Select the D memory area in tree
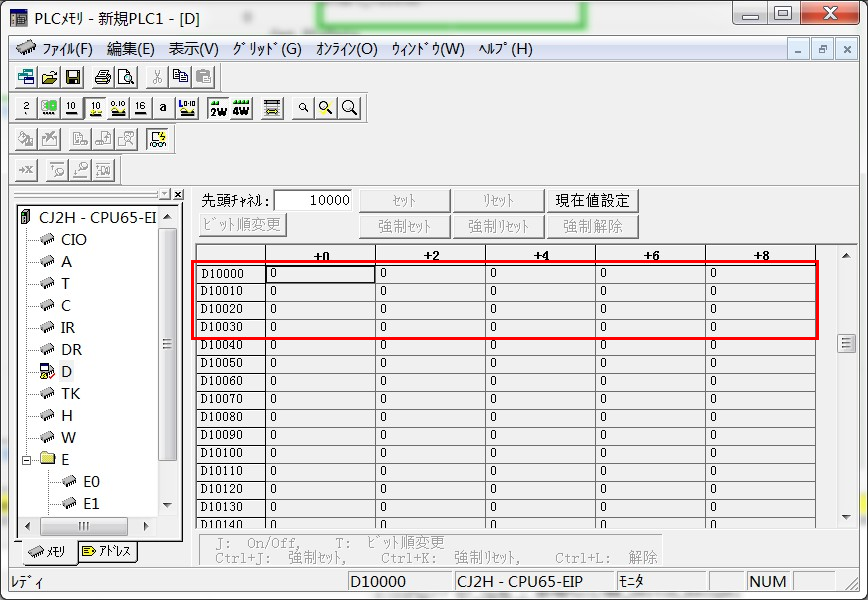868x600 pixels. point(67,371)
